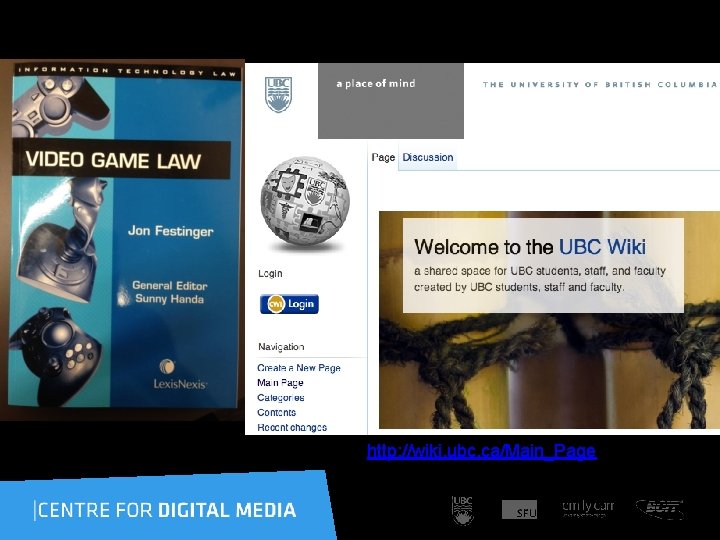The width and height of the screenshot is (720, 540).
Task: Click the CWL Login button
Action: click(289, 304)
